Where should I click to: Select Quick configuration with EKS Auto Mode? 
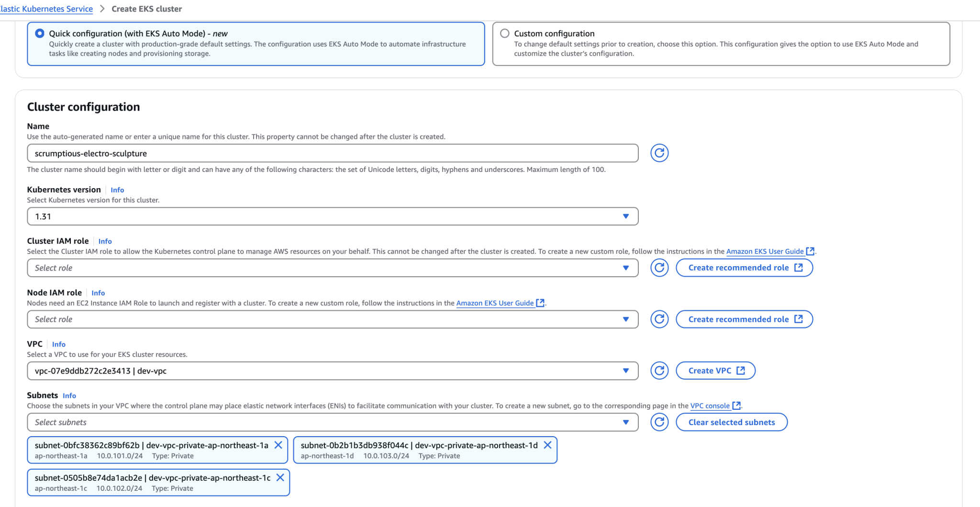[40, 34]
